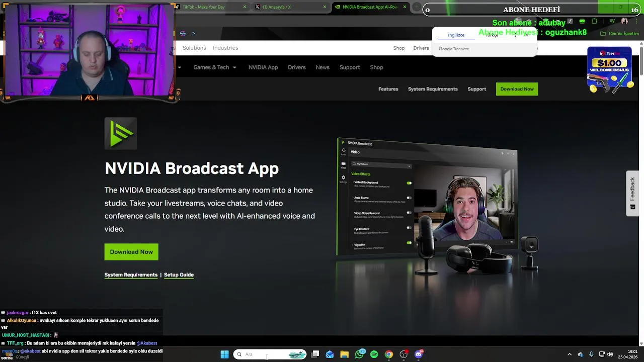Viewport: 644px width, 362px height.
Task: Click the Video icon in Broadcast preview
Action: point(344,164)
